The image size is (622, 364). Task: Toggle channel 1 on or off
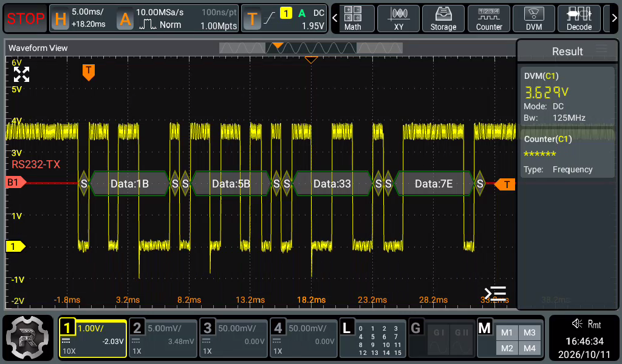click(x=93, y=339)
